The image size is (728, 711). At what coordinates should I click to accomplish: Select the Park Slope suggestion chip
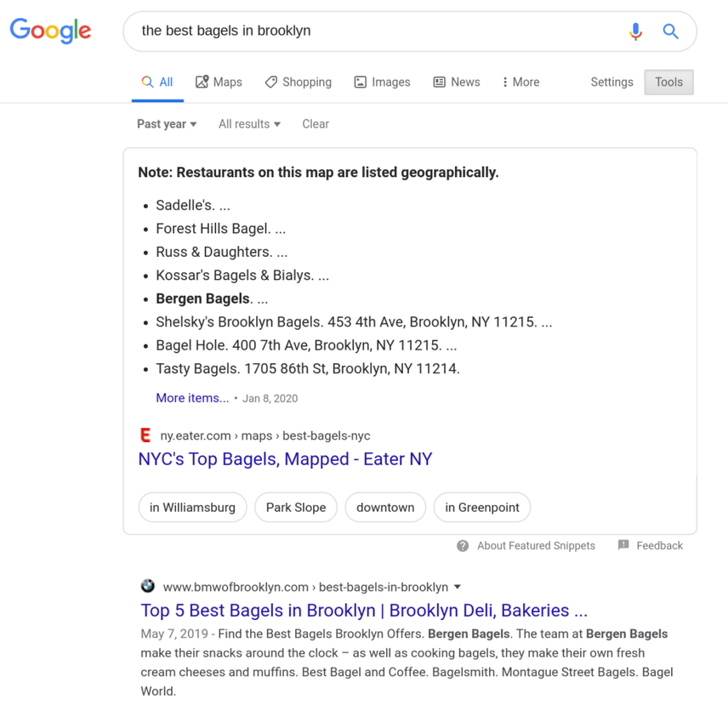(x=295, y=507)
